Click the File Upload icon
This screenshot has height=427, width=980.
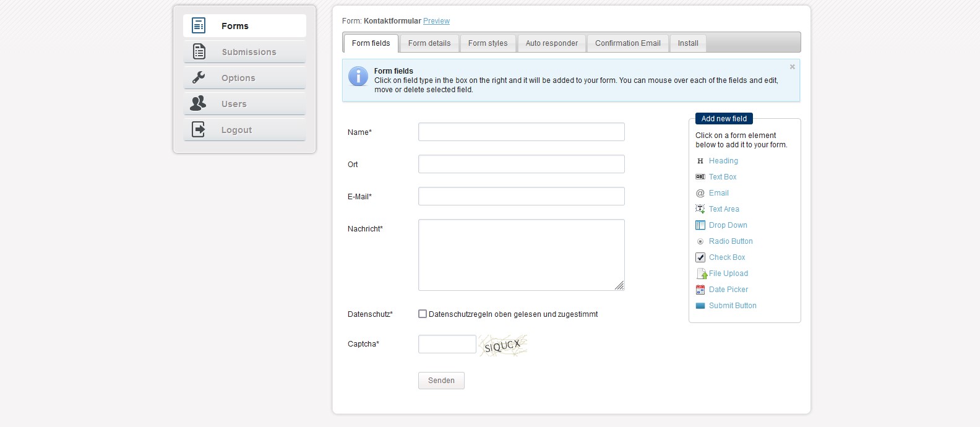[x=702, y=274]
